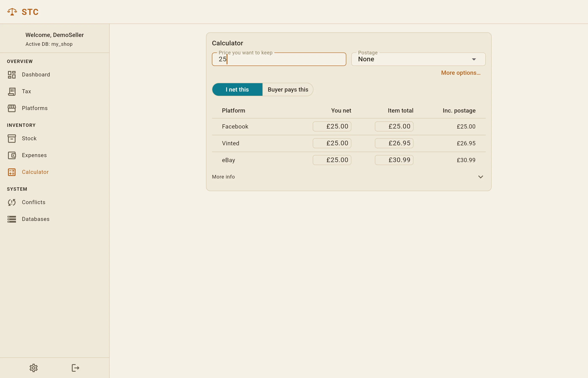Image resolution: width=588 pixels, height=378 pixels.
Task: Open the Postage dropdown
Action: coord(418,59)
